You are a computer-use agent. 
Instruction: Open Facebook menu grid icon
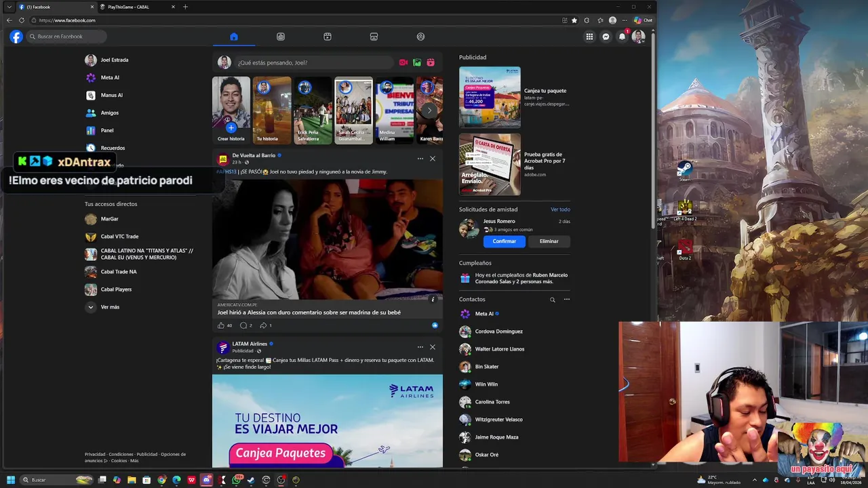coord(589,37)
